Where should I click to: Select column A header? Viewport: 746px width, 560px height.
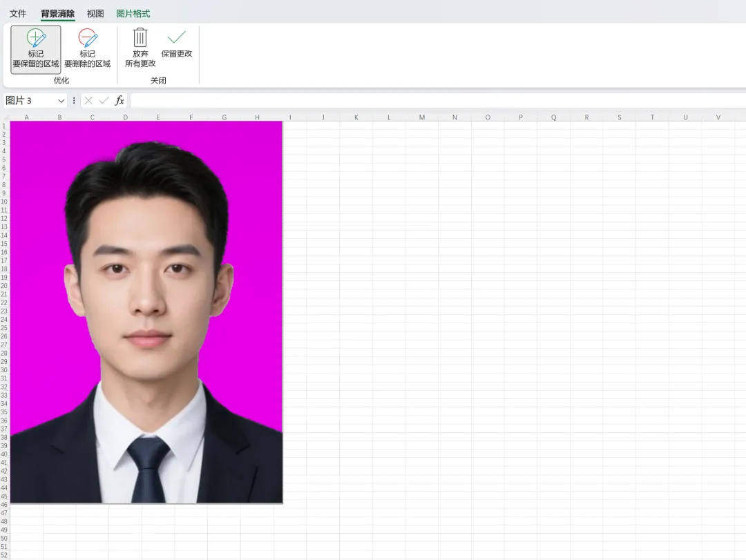(27, 117)
